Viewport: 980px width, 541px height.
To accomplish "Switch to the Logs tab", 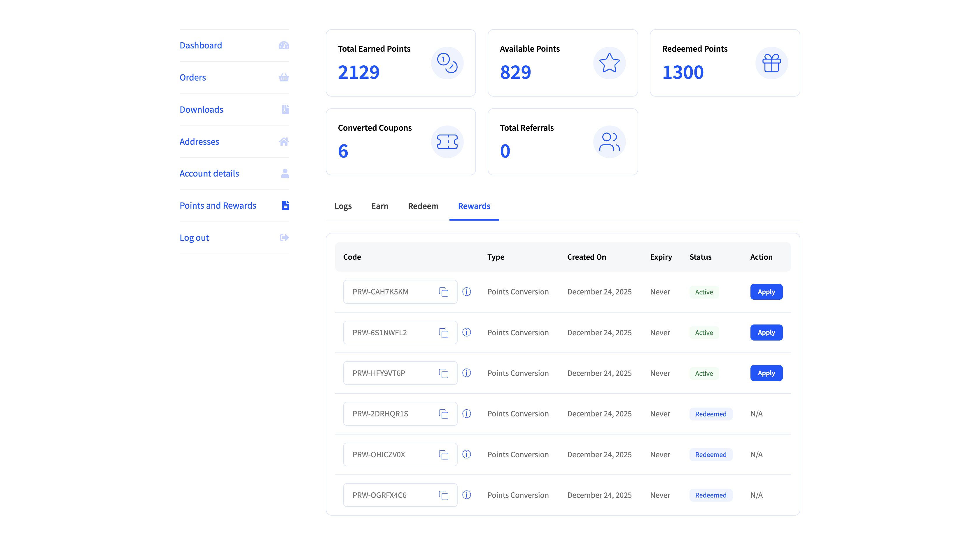I will tap(343, 206).
